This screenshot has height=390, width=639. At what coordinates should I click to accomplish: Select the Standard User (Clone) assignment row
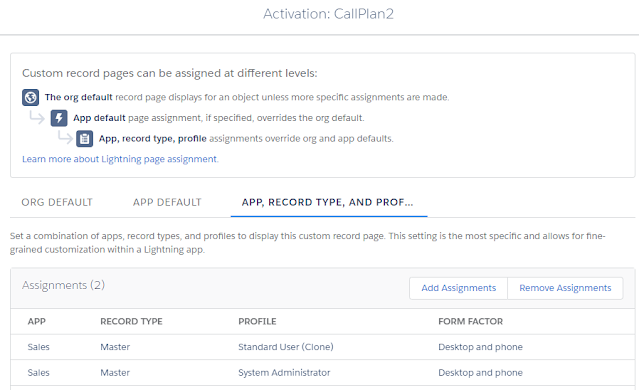click(322, 347)
